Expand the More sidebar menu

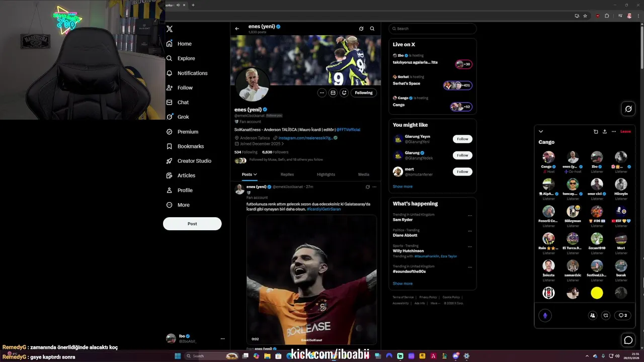178,205
